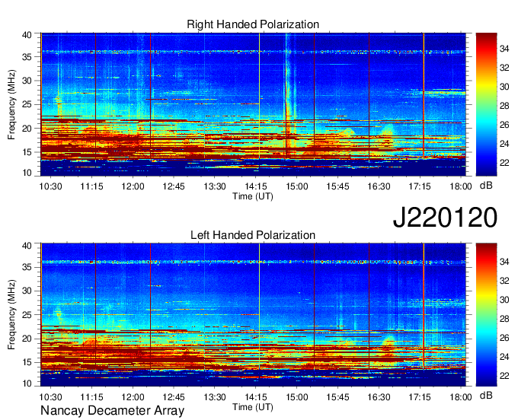Click Time (UT) label under right-handed plot
Screen dimensions: 518x420
tap(253, 196)
